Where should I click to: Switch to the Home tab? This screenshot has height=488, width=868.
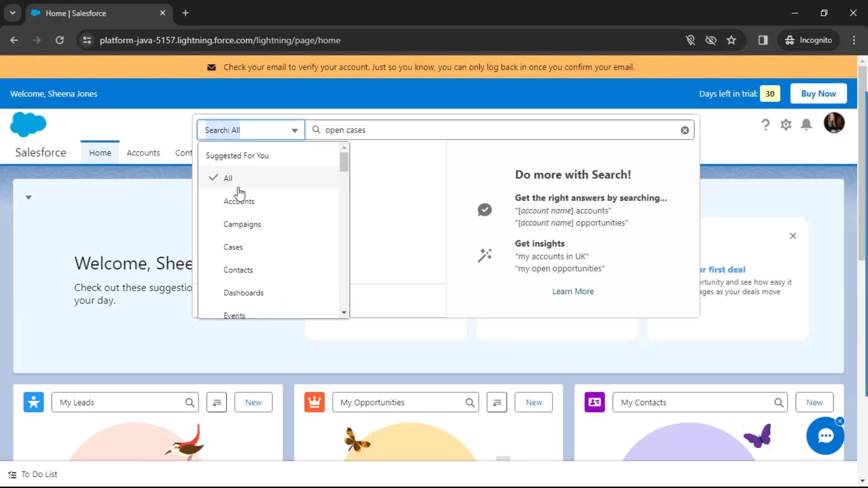(100, 153)
